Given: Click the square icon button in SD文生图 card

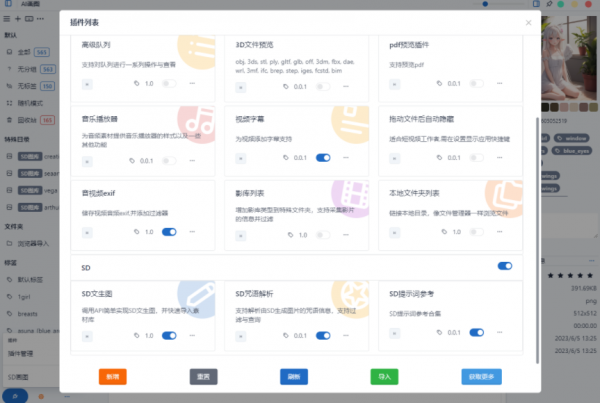Looking at the screenshot, I should point(87,336).
